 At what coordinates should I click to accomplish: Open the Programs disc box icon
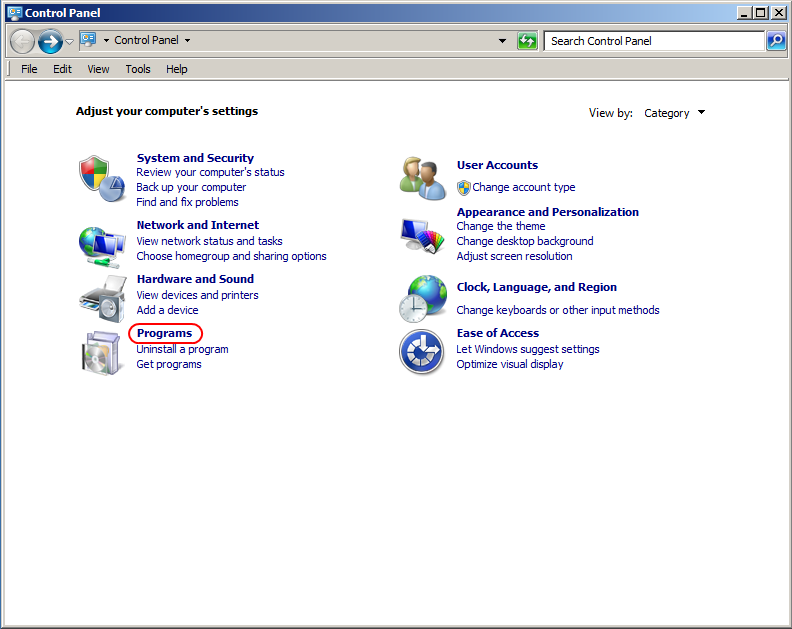[102, 353]
